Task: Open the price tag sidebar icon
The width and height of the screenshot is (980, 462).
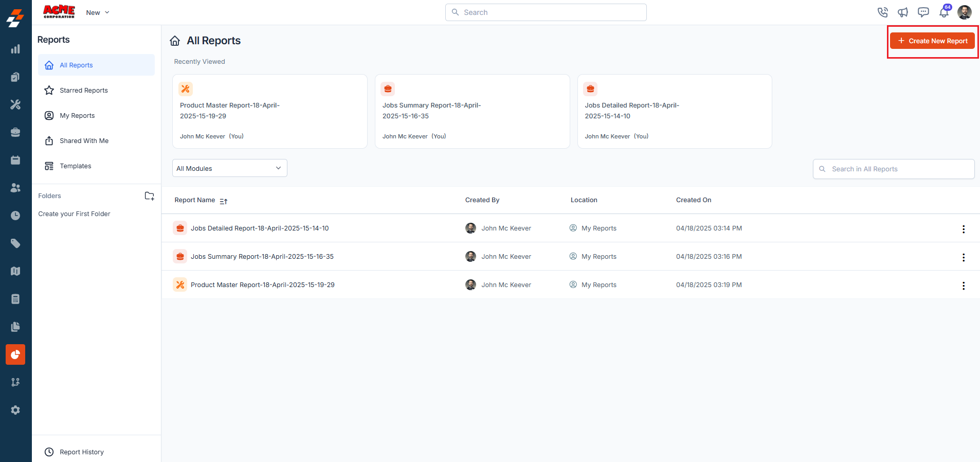Action: pyautogui.click(x=15, y=243)
